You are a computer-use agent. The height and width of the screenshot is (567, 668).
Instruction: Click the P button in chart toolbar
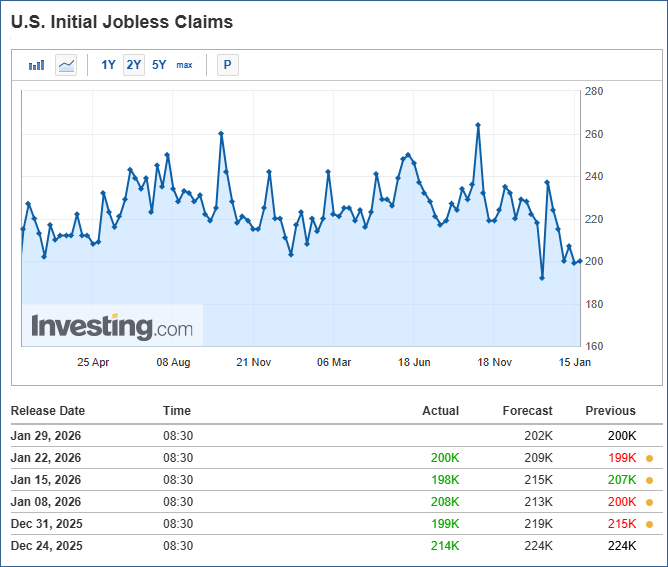pyautogui.click(x=227, y=65)
